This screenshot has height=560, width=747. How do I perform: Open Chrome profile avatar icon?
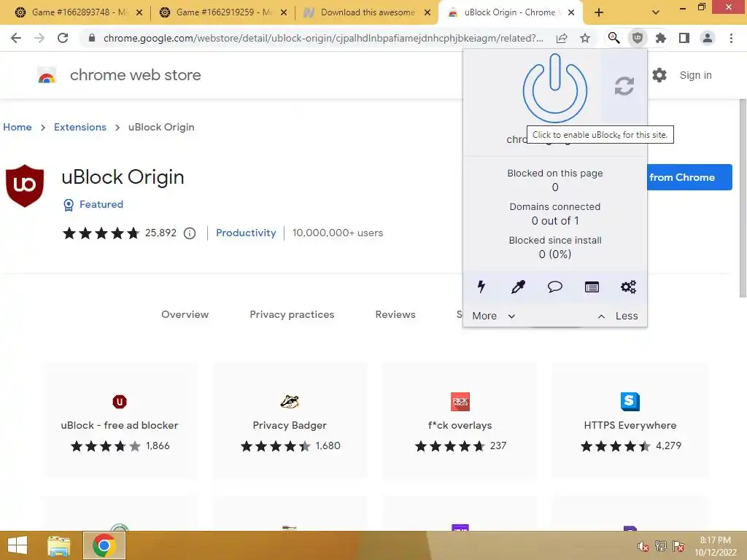click(x=708, y=38)
